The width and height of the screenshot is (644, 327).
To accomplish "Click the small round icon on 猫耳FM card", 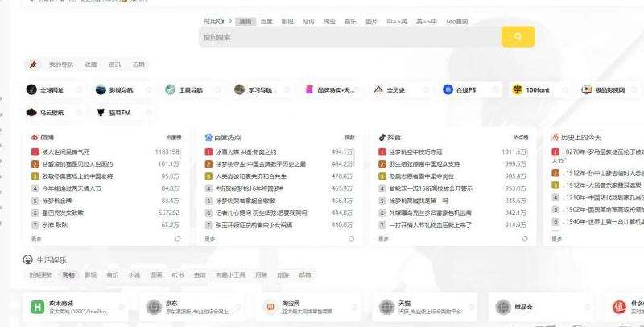I will [x=149, y=112].
